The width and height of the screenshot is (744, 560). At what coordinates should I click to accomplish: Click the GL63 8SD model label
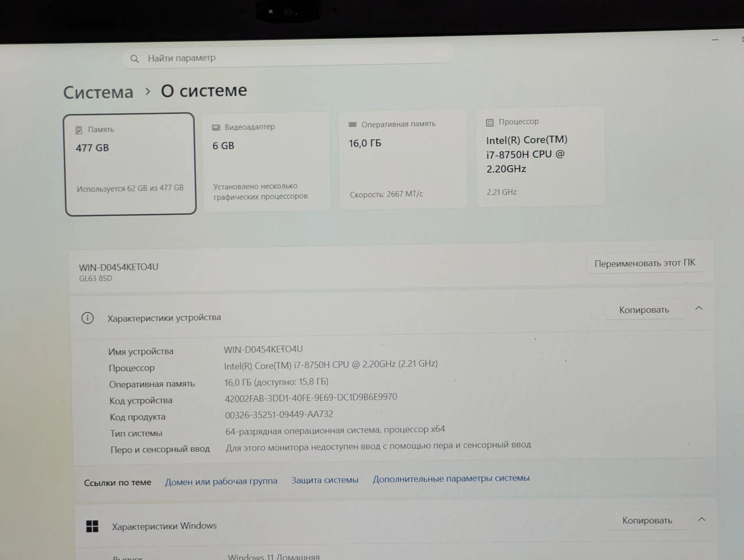pyautogui.click(x=95, y=279)
